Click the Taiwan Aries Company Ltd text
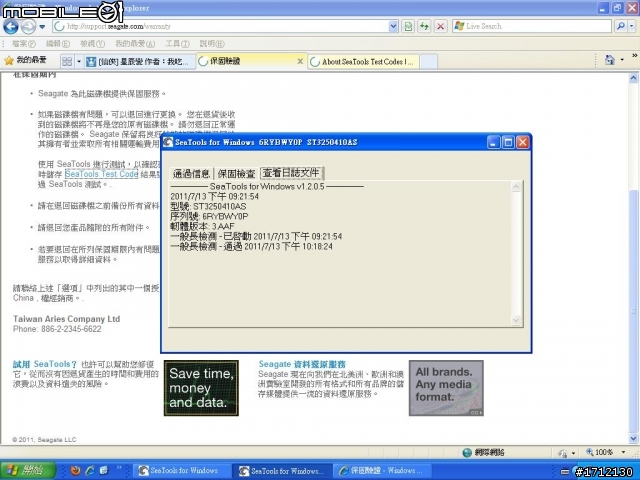Viewport: 640px width, 480px height. pyautogui.click(x=67, y=319)
